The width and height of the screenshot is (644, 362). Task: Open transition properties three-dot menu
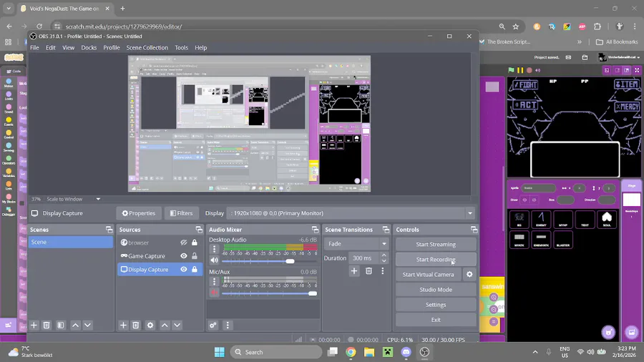(x=382, y=271)
